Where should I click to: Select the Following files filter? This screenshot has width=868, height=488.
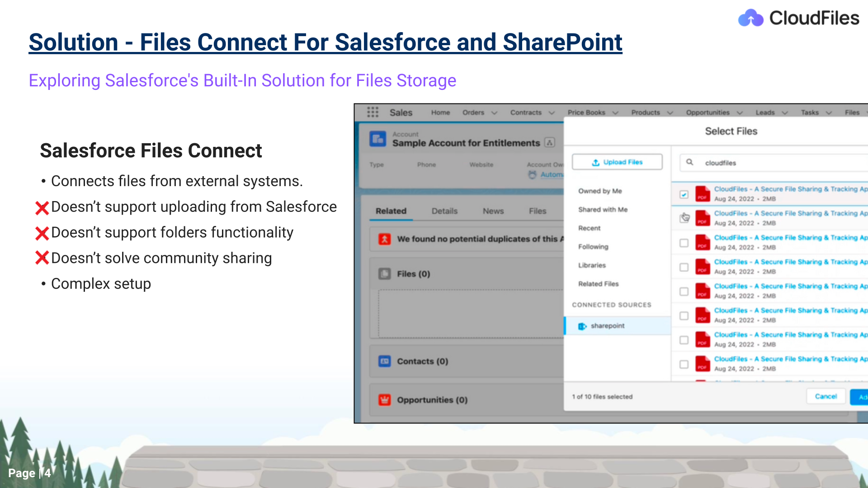(593, 247)
